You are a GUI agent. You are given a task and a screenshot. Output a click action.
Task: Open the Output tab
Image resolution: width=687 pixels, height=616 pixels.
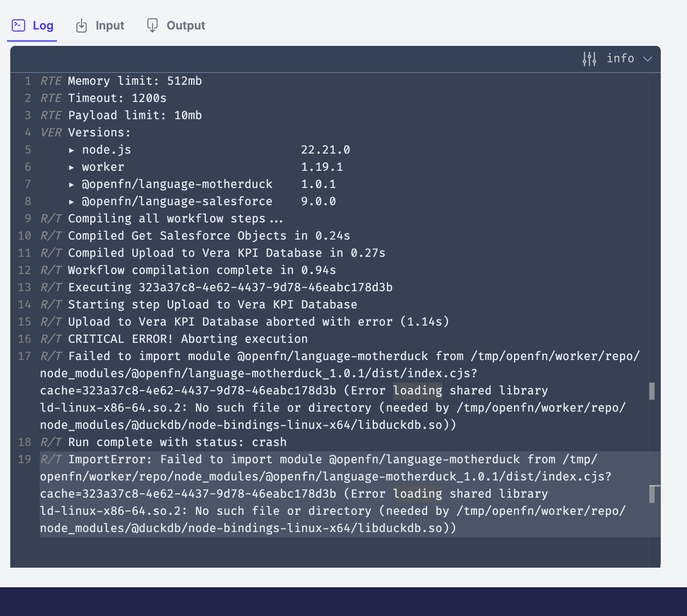coord(185,25)
